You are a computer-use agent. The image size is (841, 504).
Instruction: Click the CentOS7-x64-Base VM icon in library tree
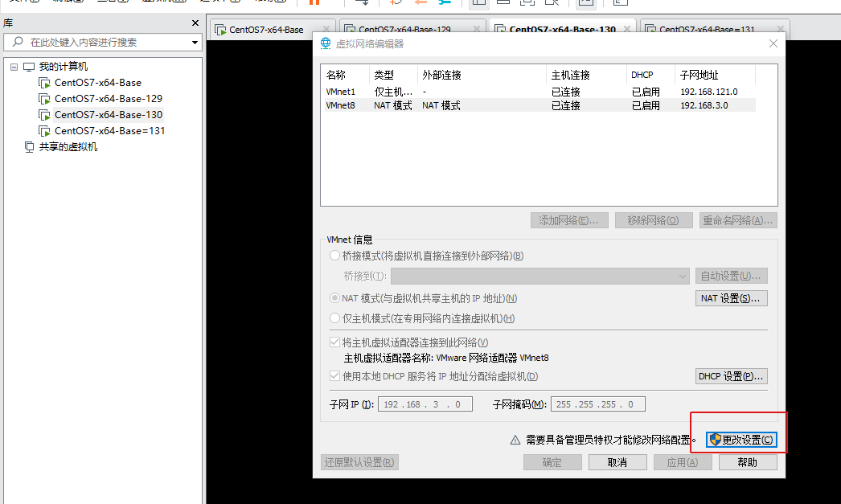click(x=44, y=83)
